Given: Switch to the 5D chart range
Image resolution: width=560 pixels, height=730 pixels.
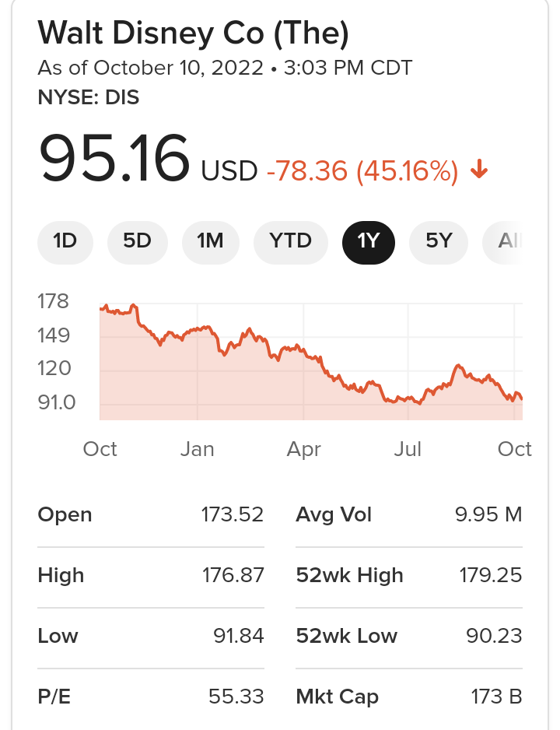Looking at the screenshot, I should pos(137,241).
